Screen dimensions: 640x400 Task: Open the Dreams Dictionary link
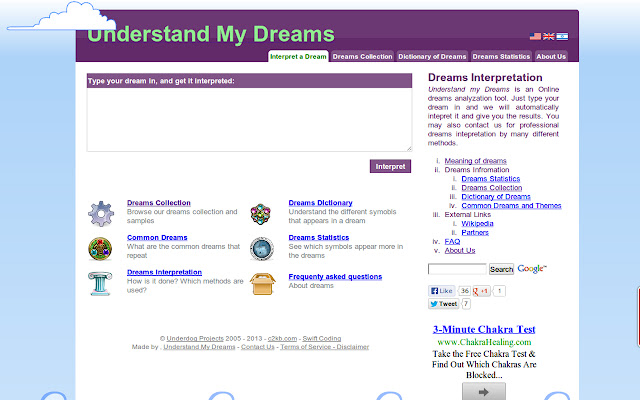[x=320, y=203]
